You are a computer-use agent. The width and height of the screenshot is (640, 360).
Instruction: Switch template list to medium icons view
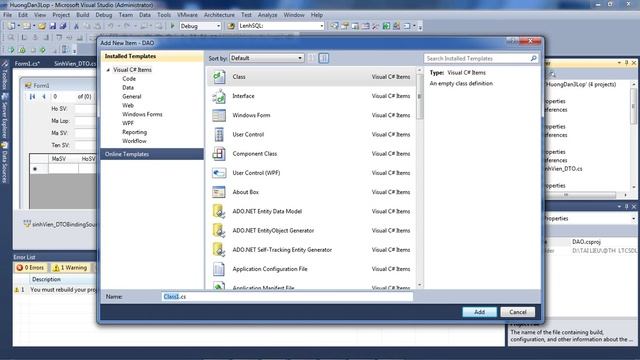point(324,58)
